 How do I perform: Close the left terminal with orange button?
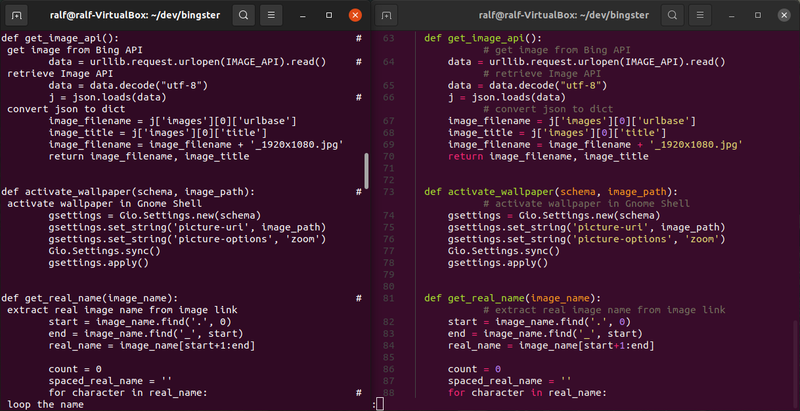point(356,15)
